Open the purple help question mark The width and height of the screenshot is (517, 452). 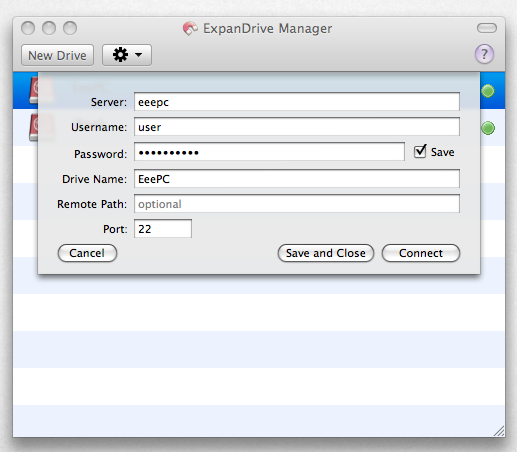click(x=484, y=54)
